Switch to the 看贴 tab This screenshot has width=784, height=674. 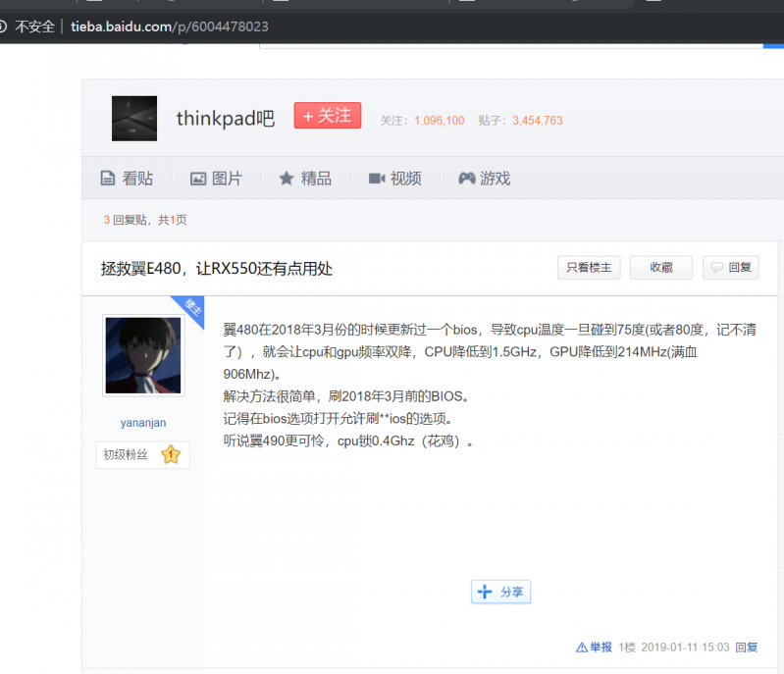pyautogui.click(x=127, y=178)
